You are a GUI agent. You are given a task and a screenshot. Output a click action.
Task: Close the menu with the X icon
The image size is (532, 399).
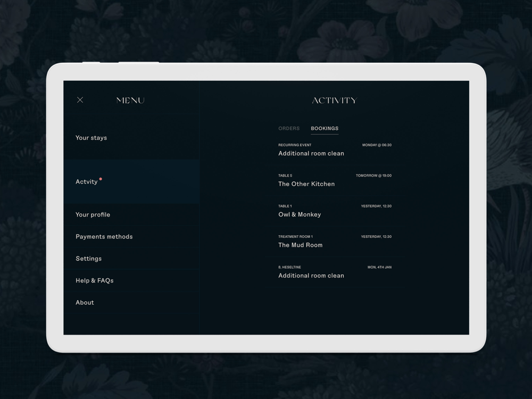[80, 100]
